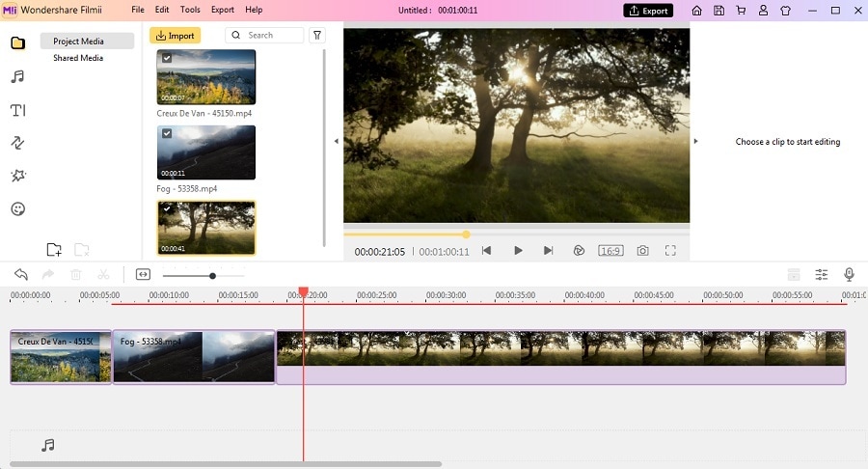This screenshot has height=469, width=868.
Task: Open the 16:9 aspect ratio selector
Action: (610, 251)
